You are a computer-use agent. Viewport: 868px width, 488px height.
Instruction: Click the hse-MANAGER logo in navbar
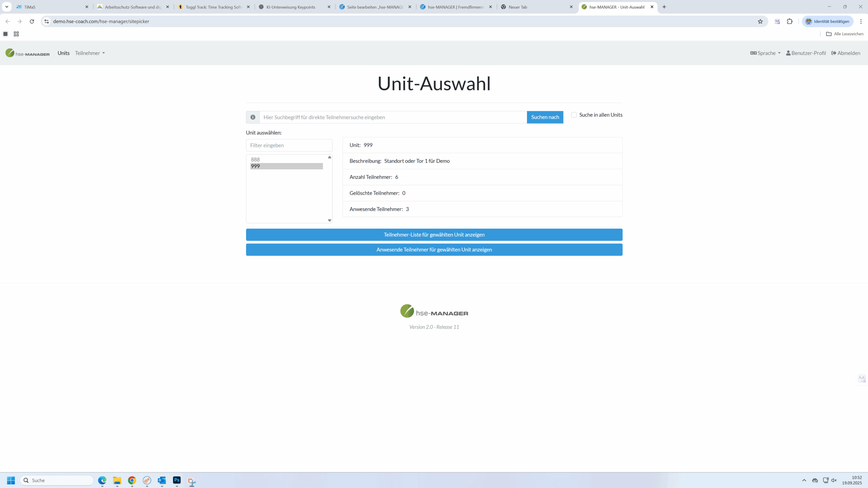pyautogui.click(x=27, y=53)
